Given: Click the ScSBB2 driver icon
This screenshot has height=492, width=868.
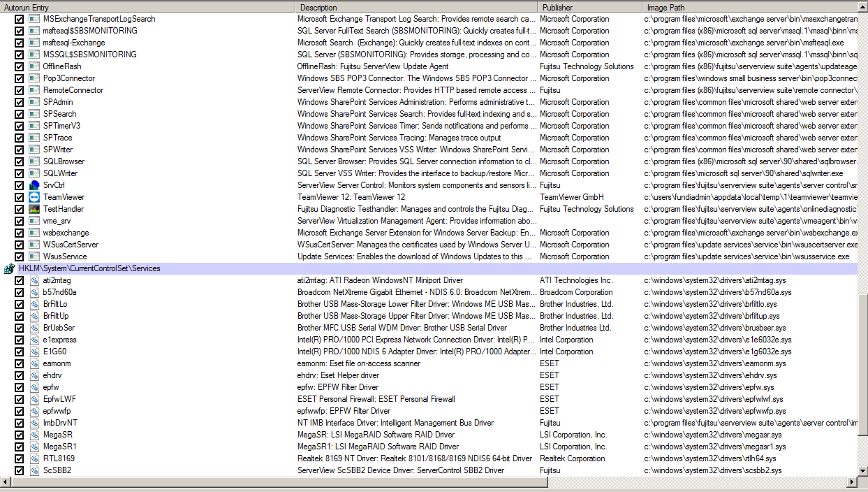Looking at the screenshot, I should click(34, 470).
